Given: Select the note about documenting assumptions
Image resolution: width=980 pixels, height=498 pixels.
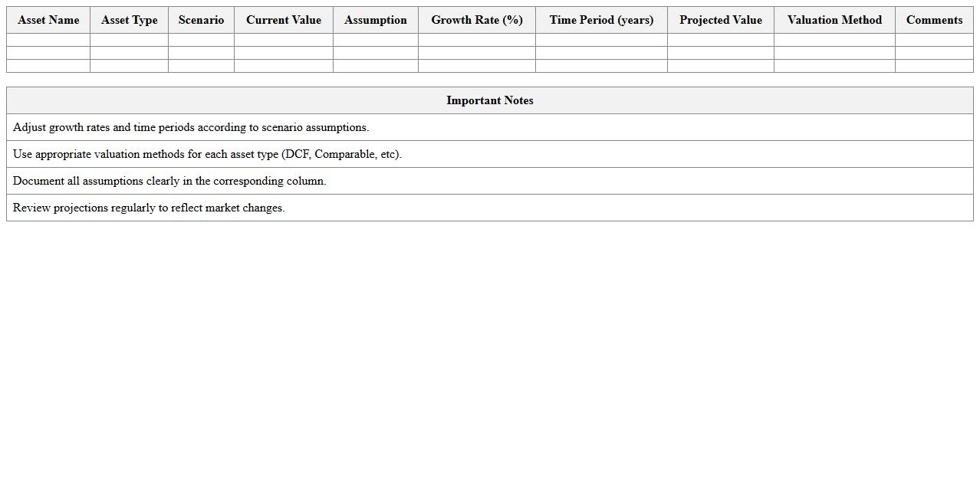Looking at the screenshot, I should 169,181.
